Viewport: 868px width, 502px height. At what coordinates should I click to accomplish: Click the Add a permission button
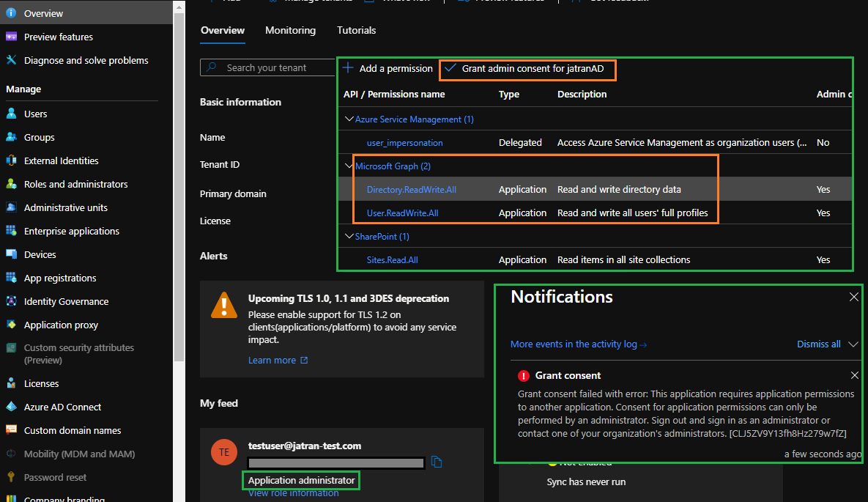coord(387,68)
